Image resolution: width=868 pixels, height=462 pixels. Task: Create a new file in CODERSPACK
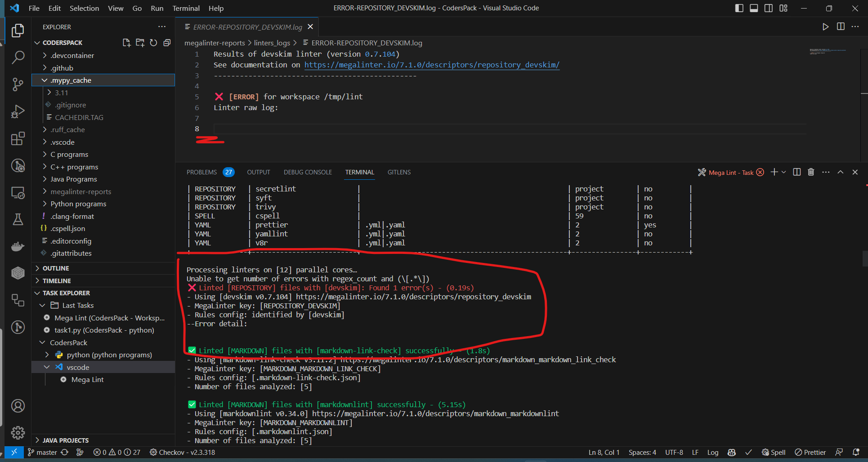[126, 43]
